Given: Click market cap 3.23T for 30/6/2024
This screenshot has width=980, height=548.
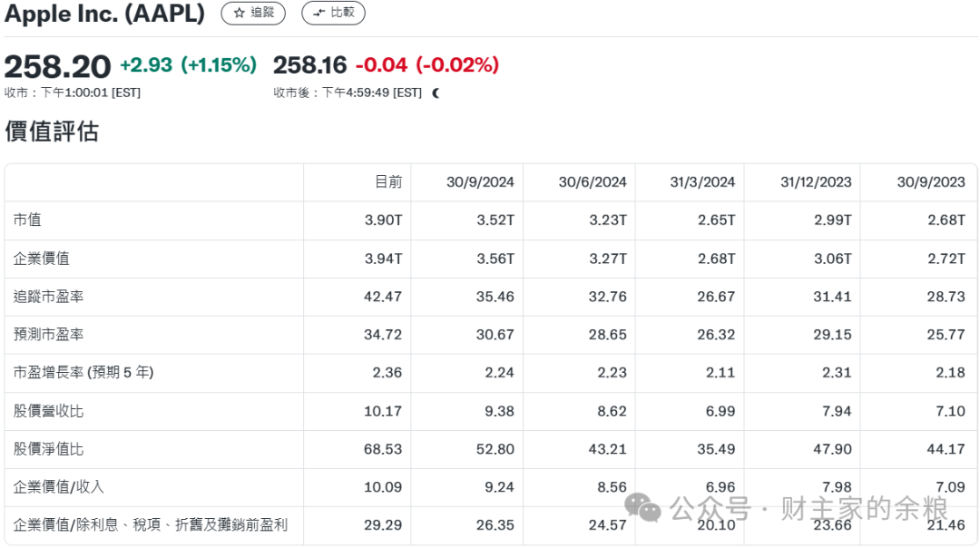Looking at the screenshot, I should point(608,220).
